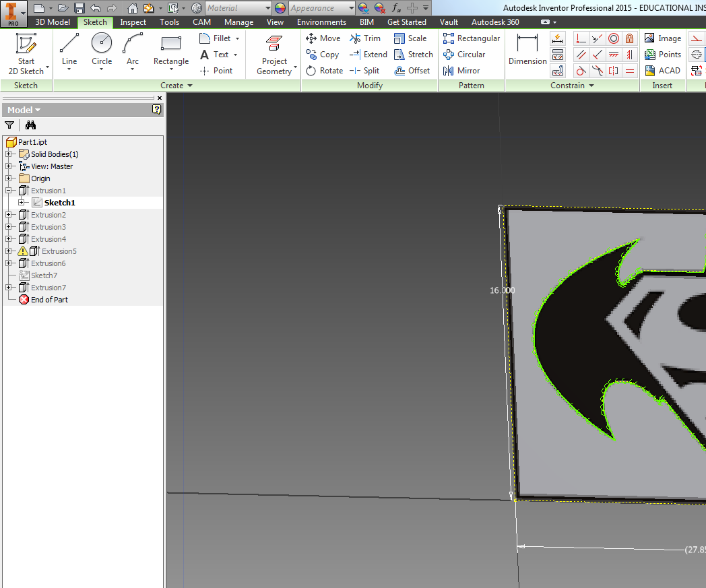This screenshot has height=588, width=706.
Task: Open Constraint Settings icon
Action: coord(558,71)
